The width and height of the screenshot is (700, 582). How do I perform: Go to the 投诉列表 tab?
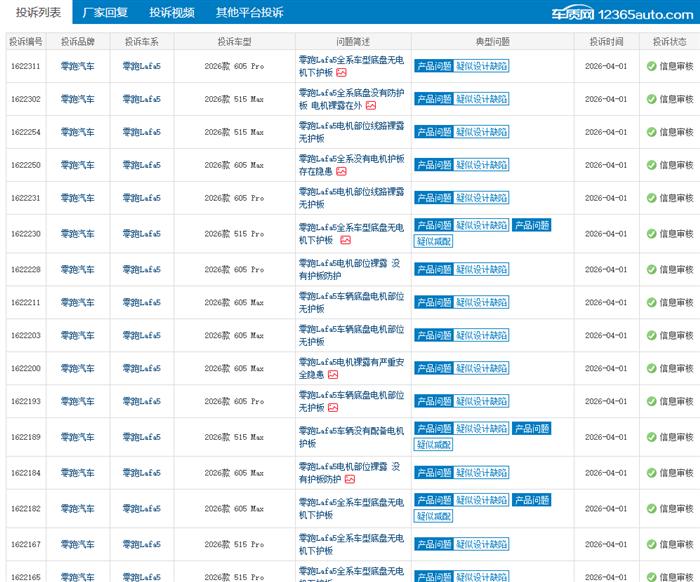[x=38, y=13]
